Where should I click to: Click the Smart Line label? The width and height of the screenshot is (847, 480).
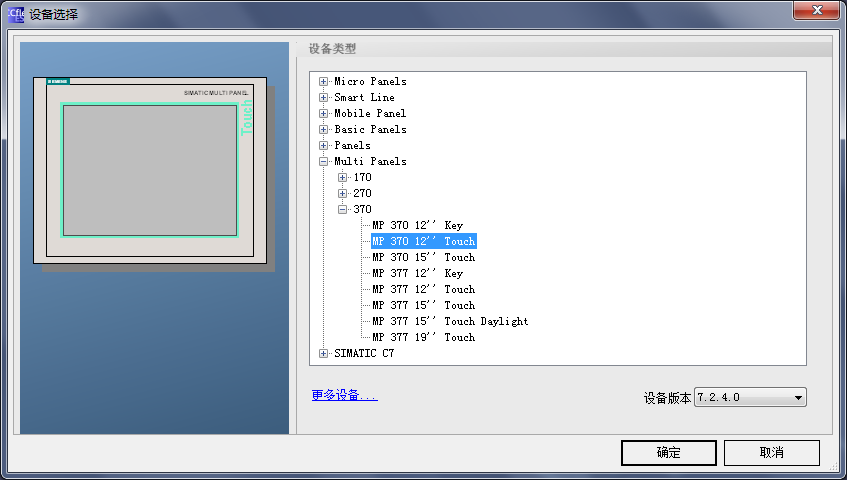tap(364, 98)
